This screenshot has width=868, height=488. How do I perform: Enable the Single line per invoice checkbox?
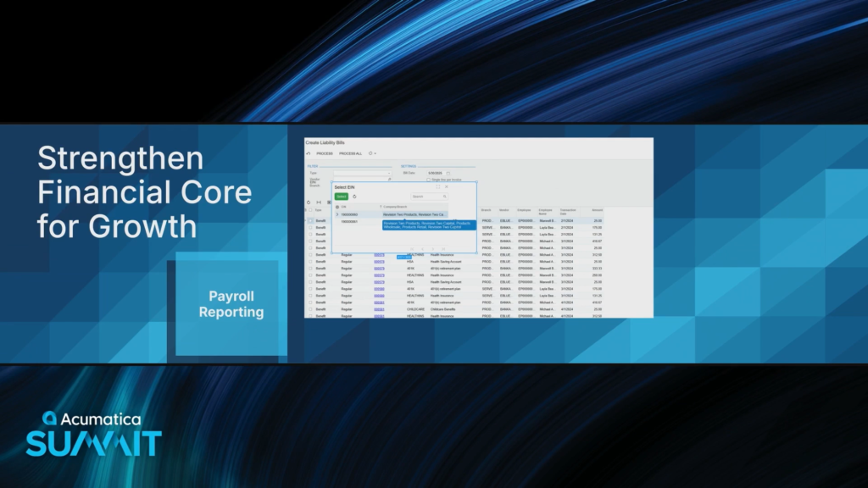[429, 180]
